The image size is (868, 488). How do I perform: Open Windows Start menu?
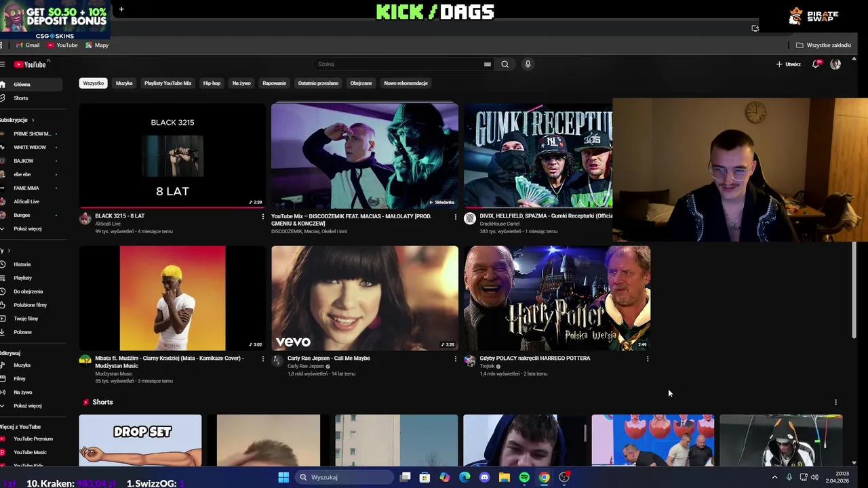tap(283, 477)
